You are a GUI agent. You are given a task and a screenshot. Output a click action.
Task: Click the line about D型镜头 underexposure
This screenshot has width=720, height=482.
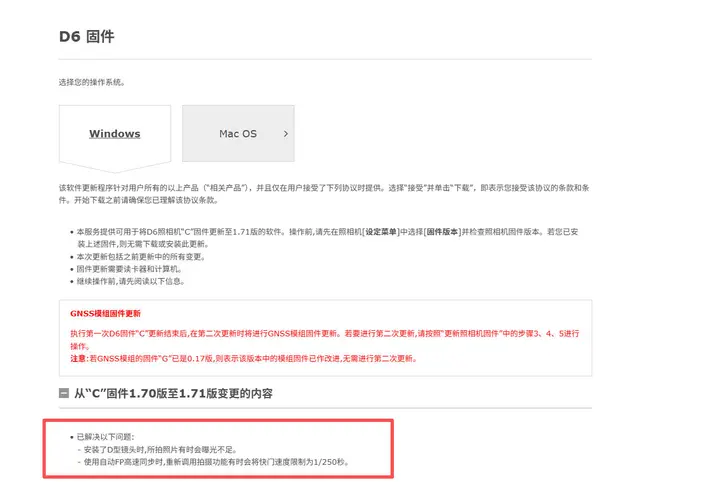tap(160, 450)
